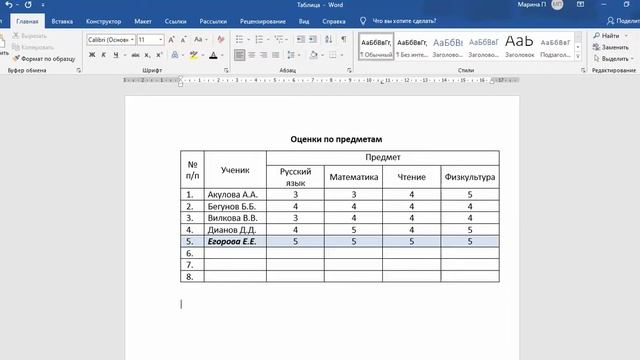Toggle underline (Ч) formatting

(116, 55)
